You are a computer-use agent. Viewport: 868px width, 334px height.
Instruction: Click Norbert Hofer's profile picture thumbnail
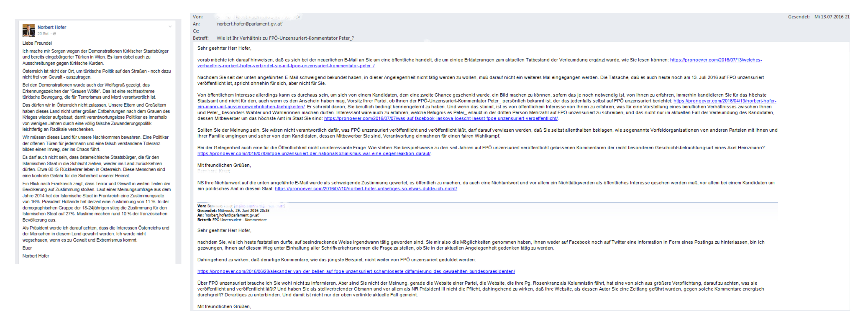(29, 30)
